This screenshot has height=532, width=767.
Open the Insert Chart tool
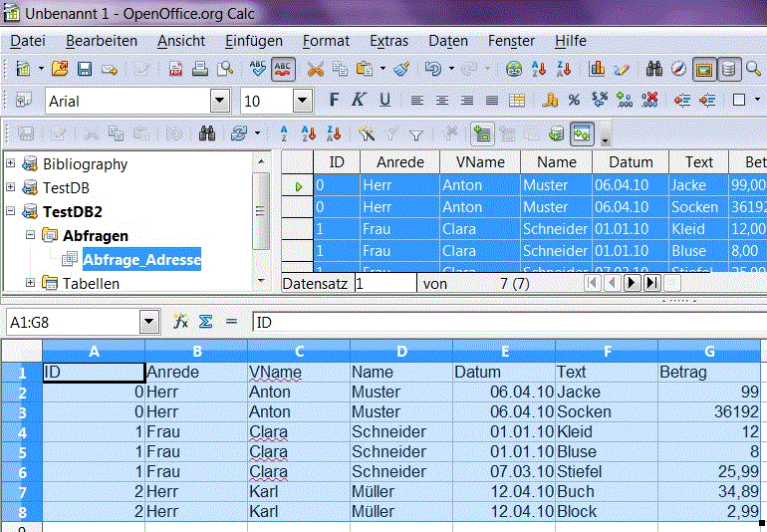598,70
